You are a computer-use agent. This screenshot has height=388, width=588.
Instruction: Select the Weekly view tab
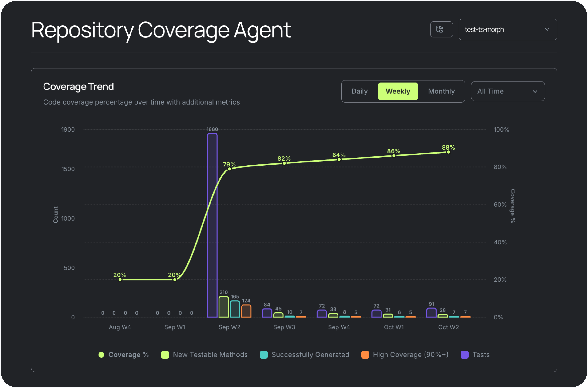tap(398, 91)
